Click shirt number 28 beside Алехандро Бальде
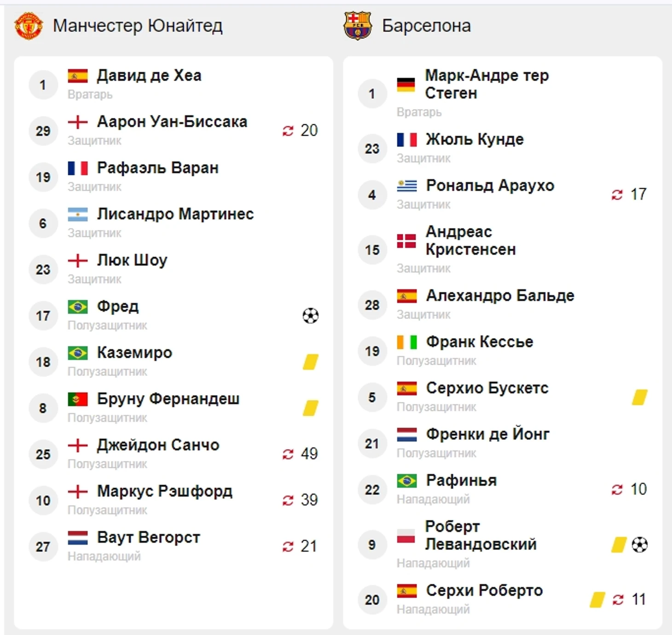672x635 pixels. click(372, 305)
